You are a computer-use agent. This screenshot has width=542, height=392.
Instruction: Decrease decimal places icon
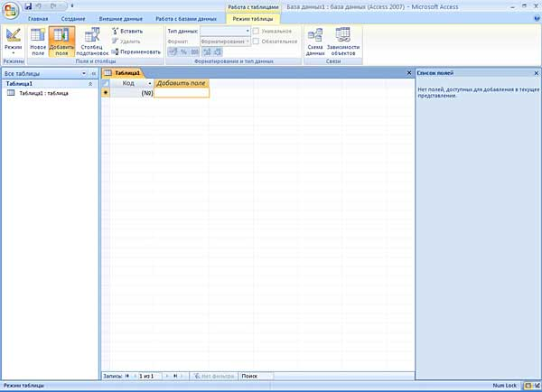[x=218, y=51]
